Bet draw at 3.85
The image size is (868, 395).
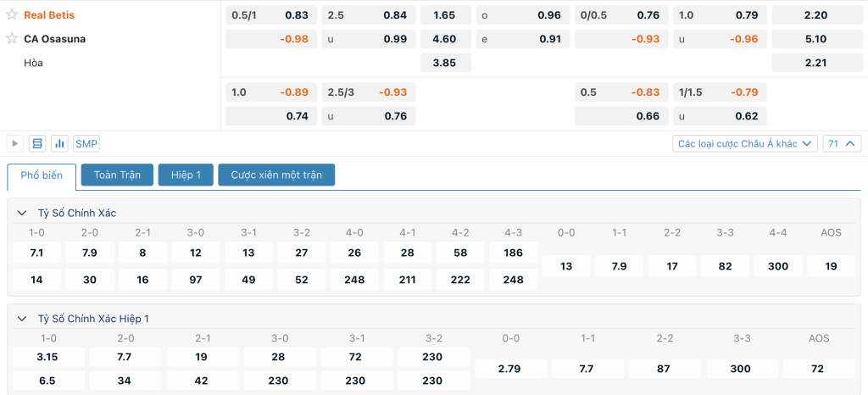(x=446, y=63)
